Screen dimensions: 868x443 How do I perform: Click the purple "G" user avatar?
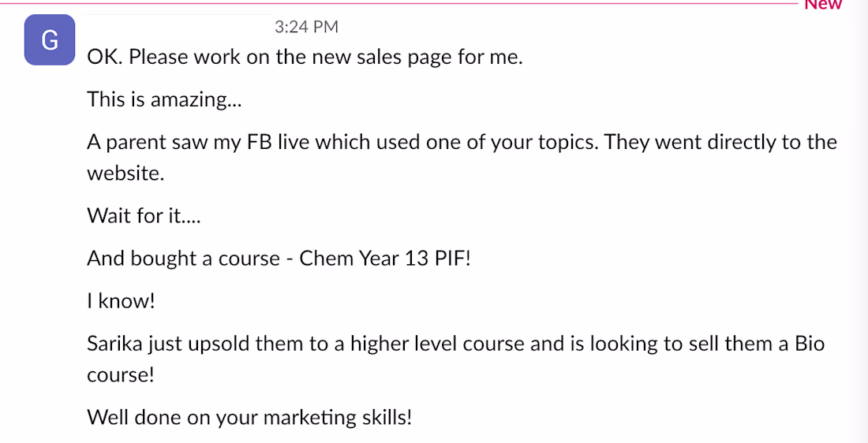pyautogui.click(x=50, y=39)
